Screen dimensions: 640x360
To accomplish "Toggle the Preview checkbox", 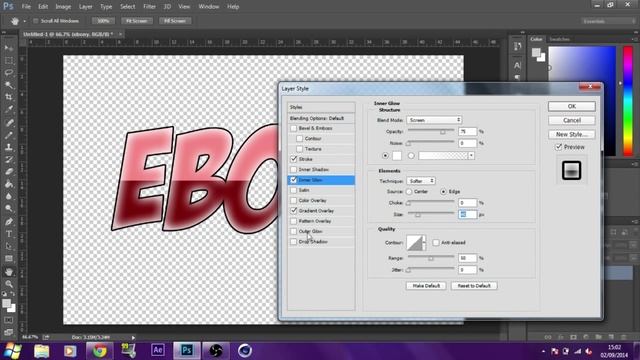I will coord(558,147).
